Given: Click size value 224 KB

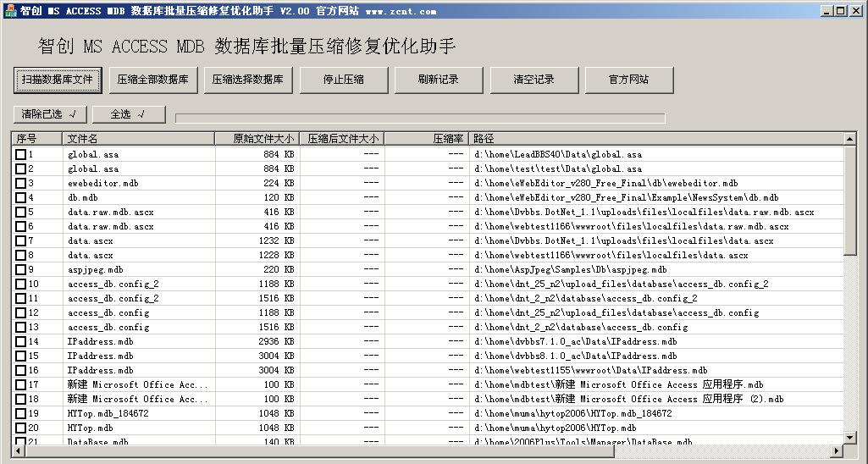Looking at the screenshot, I should (279, 183).
